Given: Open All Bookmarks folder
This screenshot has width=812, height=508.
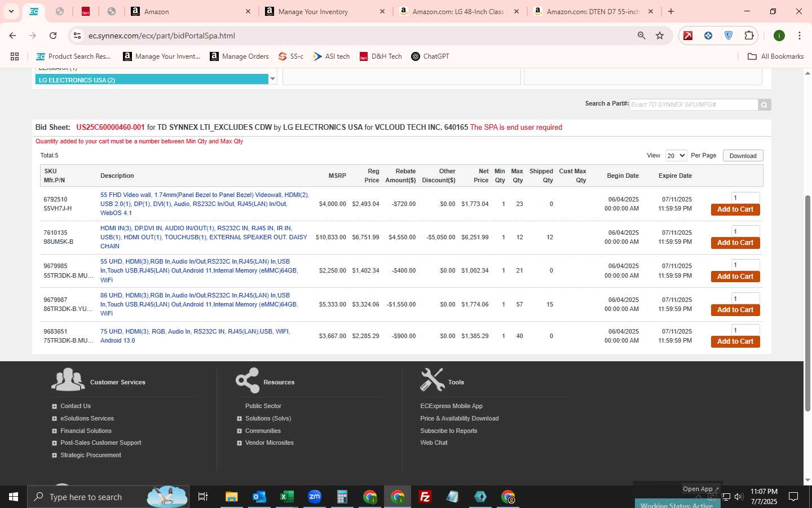Looking at the screenshot, I should point(775,56).
